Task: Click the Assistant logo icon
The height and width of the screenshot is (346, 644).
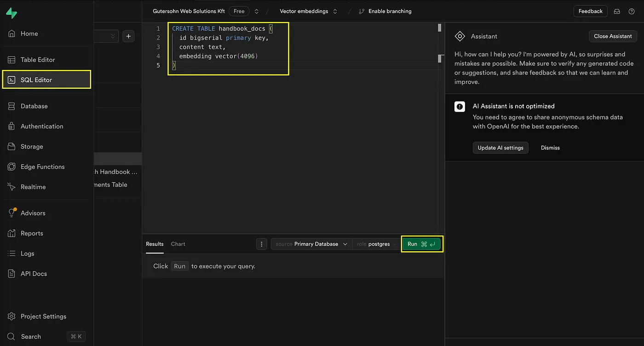Action: click(x=460, y=36)
